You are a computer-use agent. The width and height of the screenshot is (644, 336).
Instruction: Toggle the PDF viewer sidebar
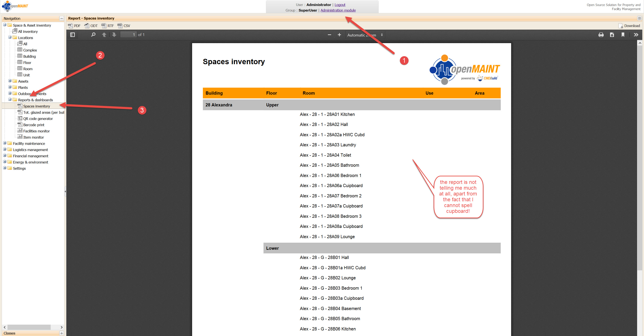click(x=73, y=35)
